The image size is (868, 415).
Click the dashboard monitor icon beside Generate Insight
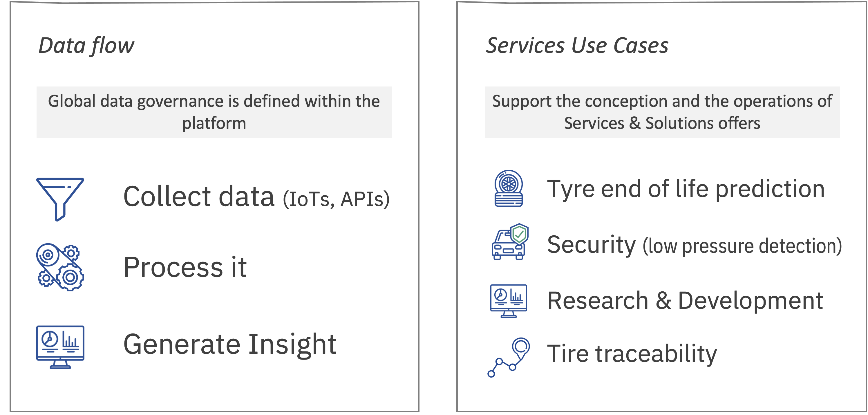point(60,347)
